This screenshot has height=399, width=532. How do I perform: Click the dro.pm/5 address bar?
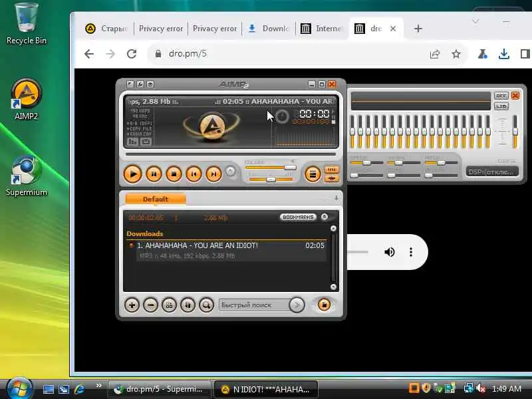289,54
